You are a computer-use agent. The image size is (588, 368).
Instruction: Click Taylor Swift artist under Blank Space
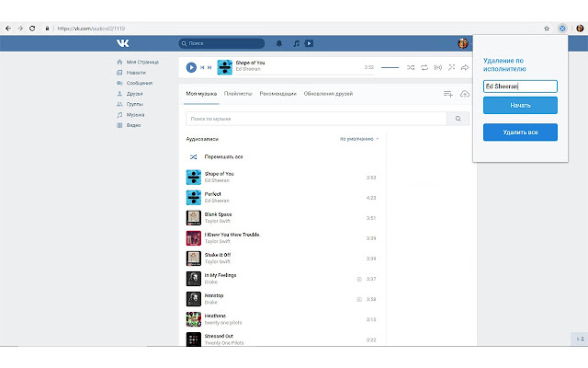[x=218, y=221]
